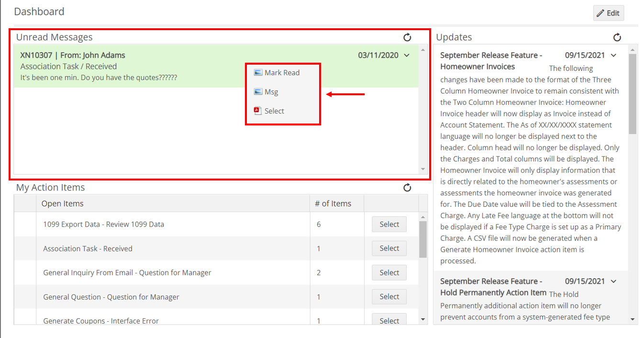Viewport: 644px width, 338px height.
Task: Refresh the My Action Items panel
Action: pyautogui.click(x=407, y=188)
